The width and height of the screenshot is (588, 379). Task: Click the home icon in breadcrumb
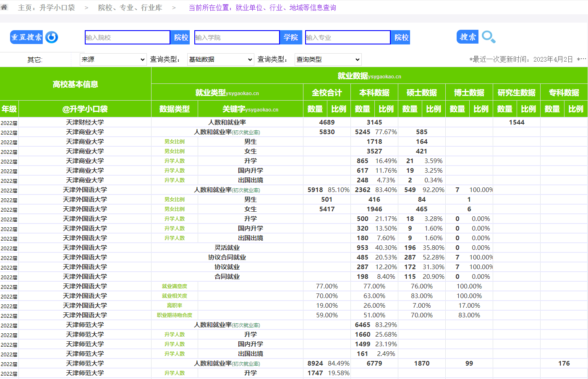point(4,7)
